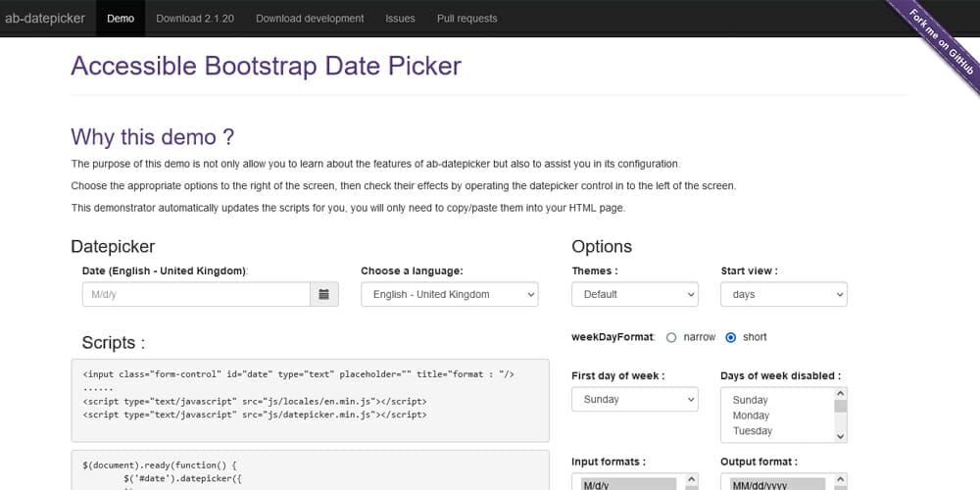
Task: Click the Accessible Bootstrap Date Picker heading
Action: (x=266, y=66)
